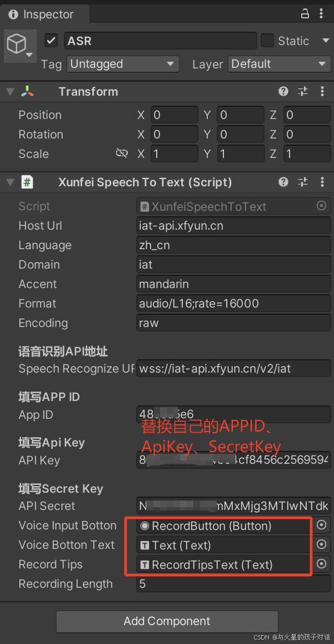Click the Transform component icon
The height and width of the screenshot is (644, 334).
tap(28, 92)
